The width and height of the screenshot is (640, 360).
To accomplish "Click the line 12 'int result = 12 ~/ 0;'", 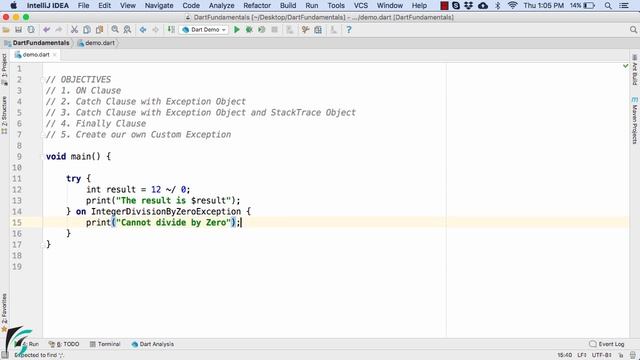I will point(138,189).
